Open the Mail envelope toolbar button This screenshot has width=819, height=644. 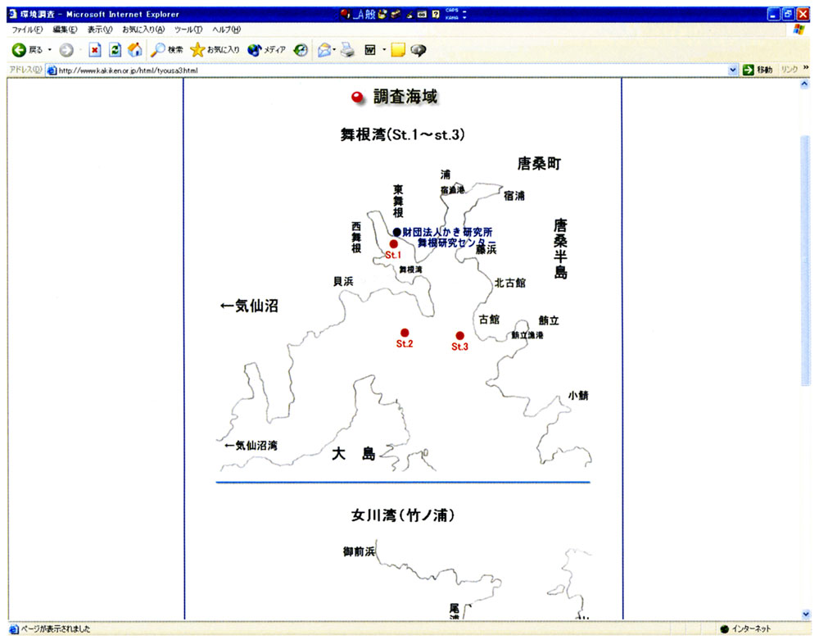(x=324, y=50)
